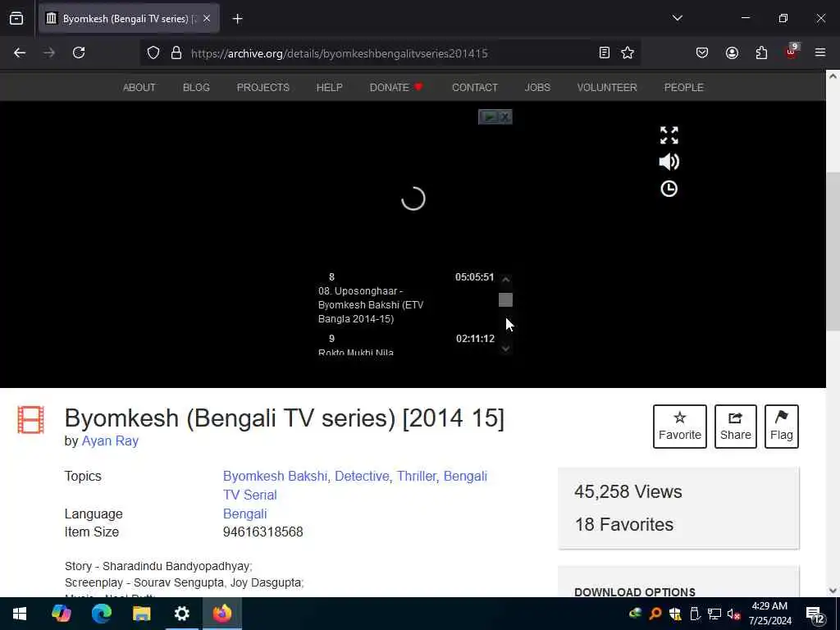Viewport: 840px width, 630px height.
Task: Open the CONTACT menu item
Action: 475,87
